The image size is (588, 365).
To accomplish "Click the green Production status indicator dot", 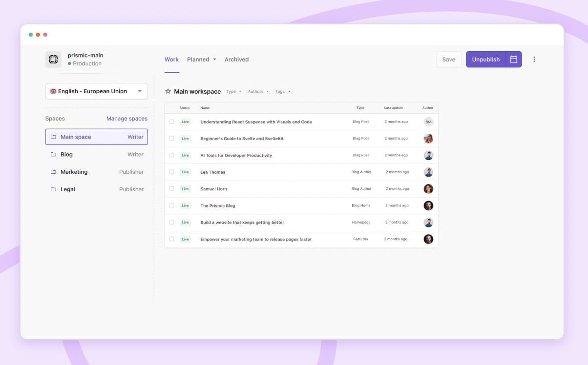I will 70,63.
